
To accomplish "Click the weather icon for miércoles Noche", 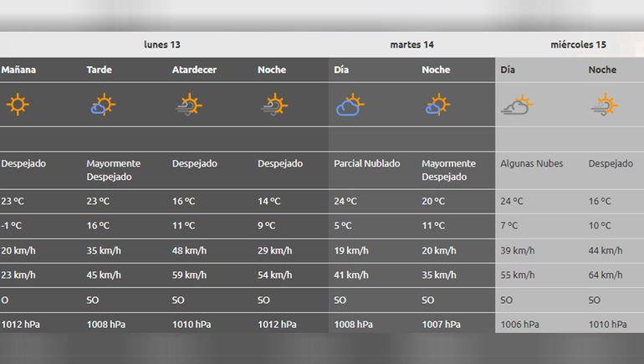I will pyautogui.click(x=604, y=105).
